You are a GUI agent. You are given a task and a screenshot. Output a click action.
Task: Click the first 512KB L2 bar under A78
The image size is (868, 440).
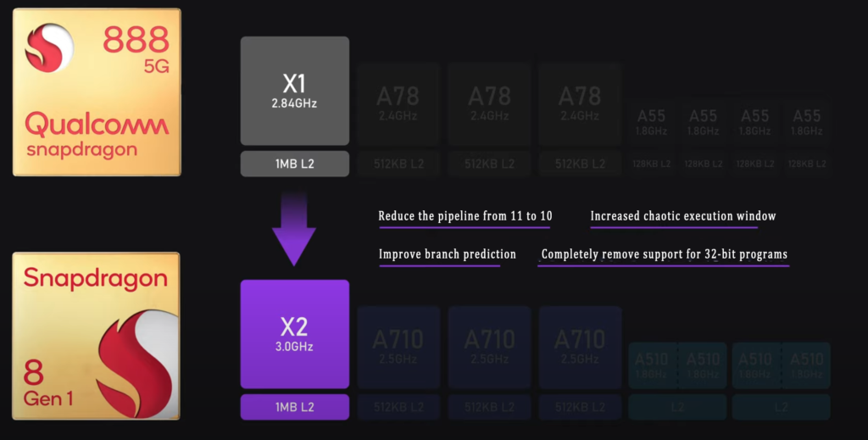point(398,164)
